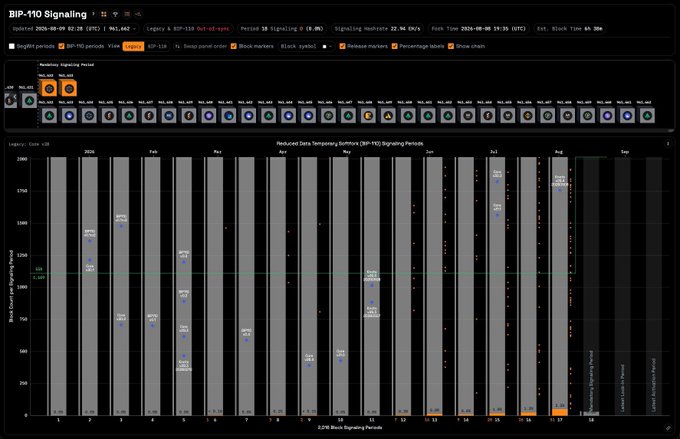Enable the SegWit periods checkbox
This screenshot has height=439, width=680.
pyautogui.click(x=12, y=46)
